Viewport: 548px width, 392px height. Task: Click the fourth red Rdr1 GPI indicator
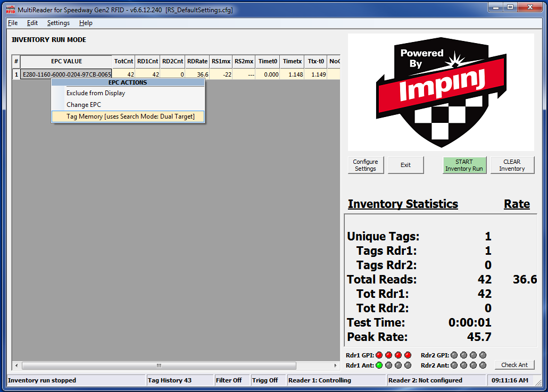click(408, 355)
